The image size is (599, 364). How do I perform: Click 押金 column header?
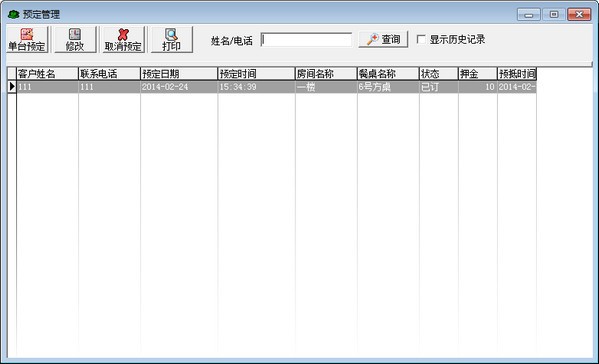478,74
